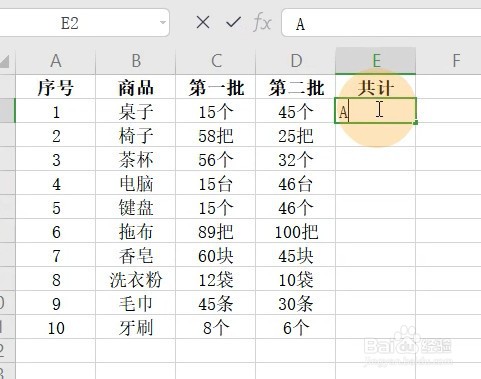Select the cell 拖布
481x379 pixels.
(136, 231)
